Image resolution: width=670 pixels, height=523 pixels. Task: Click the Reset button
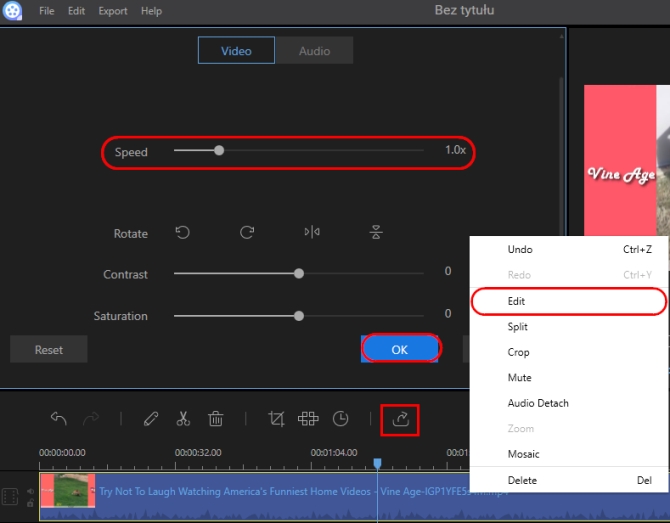49,350
